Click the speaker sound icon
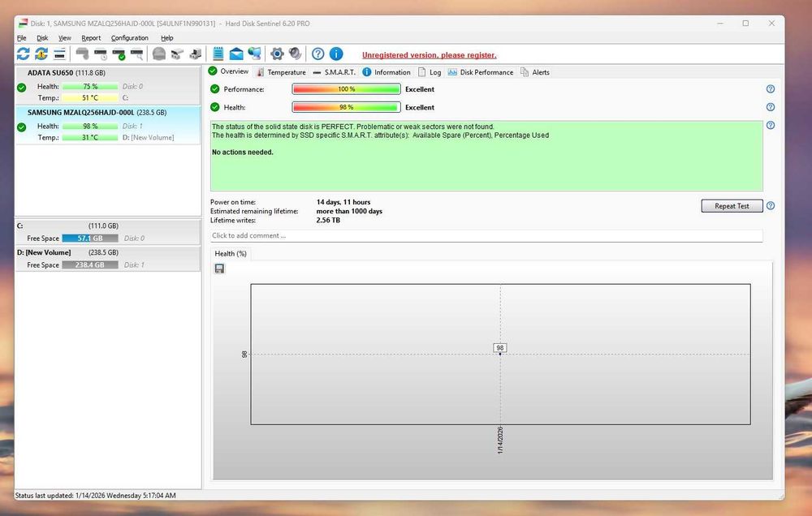Image resolution: width=812 pixels, height=516 pixels. pyautogui.click(x=296, y=54)
